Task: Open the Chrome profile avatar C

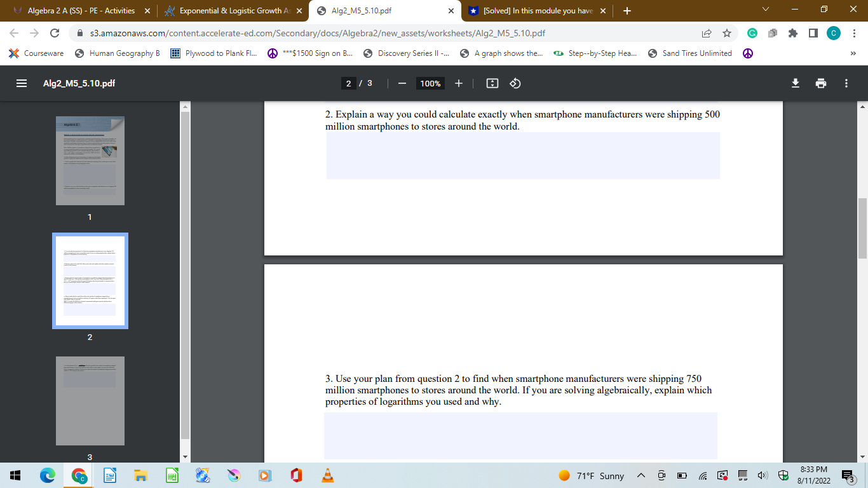Action: click(833, 33)
